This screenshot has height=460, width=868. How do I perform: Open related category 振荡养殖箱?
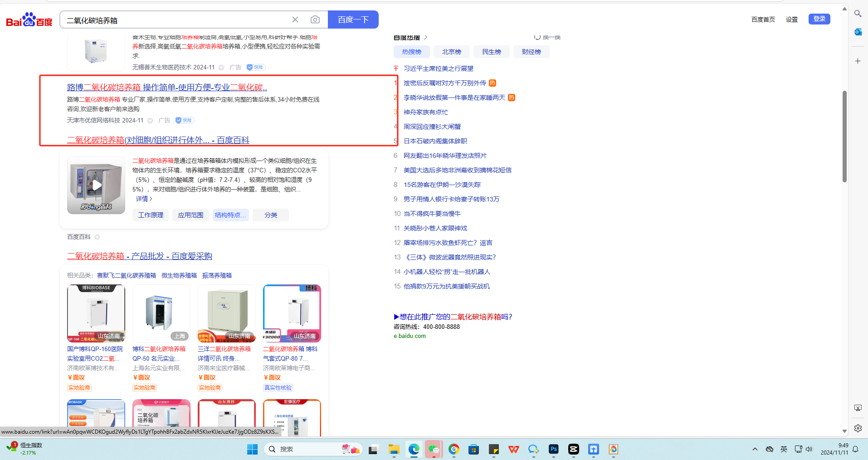217,275
